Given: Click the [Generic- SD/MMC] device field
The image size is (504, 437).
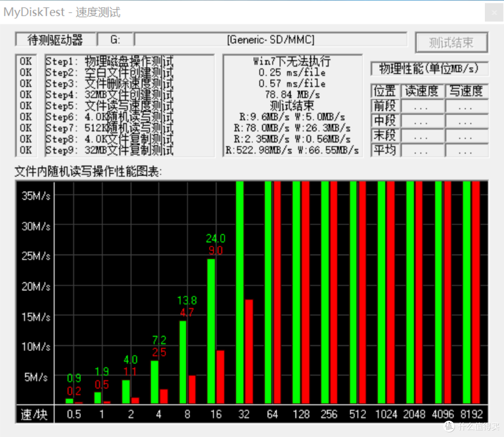Looking at the screenshot, I should point(271,40).
